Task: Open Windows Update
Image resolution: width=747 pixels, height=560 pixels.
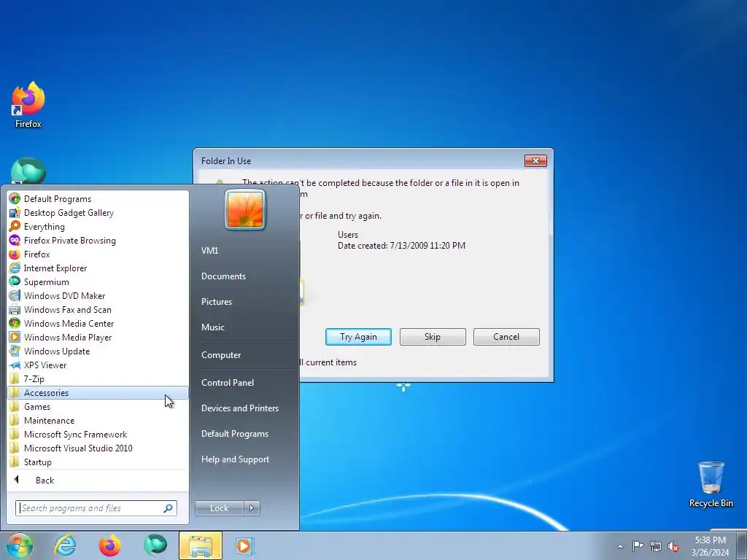Action: [x=98, y=351]
